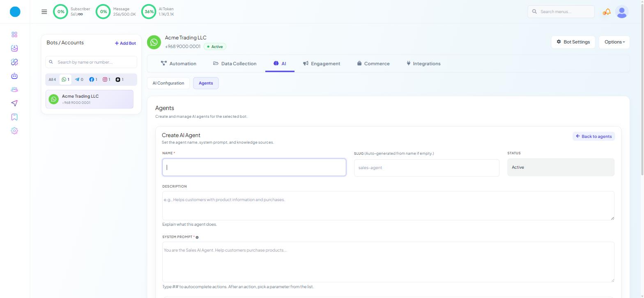Viewport: 644px width, 298px height.
Task: Click into the Description textarea
Action: [388, 206]
